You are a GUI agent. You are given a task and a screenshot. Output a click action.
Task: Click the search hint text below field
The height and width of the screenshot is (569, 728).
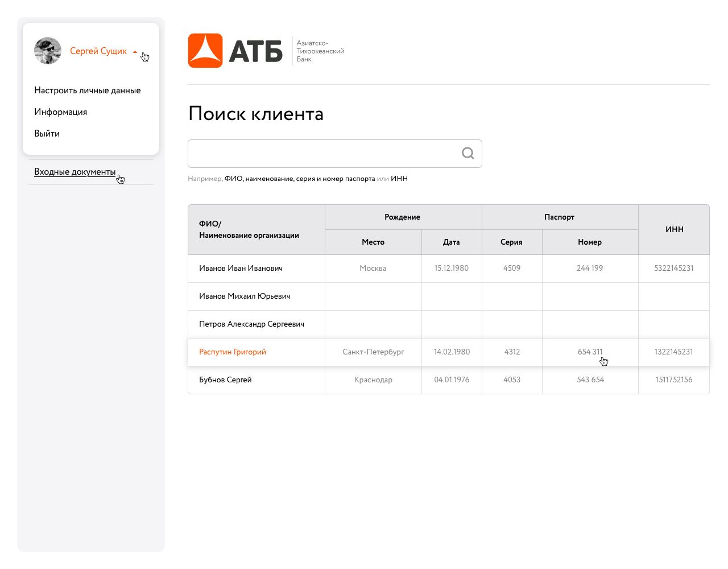coord(298,179)
